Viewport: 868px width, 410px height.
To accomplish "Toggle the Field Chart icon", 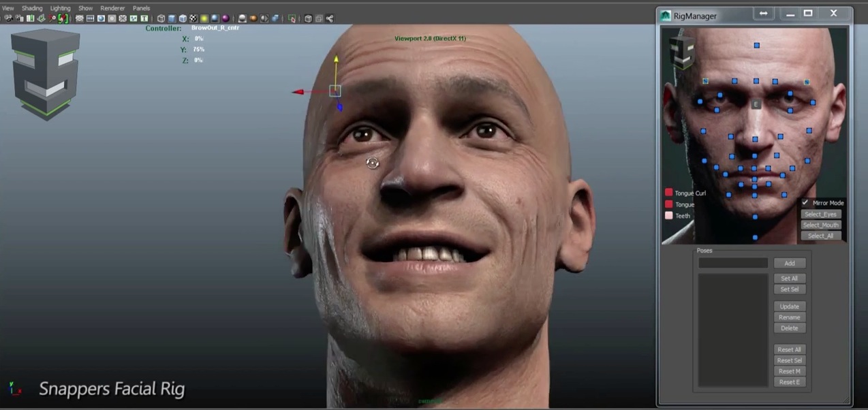I will click(123, 18).
